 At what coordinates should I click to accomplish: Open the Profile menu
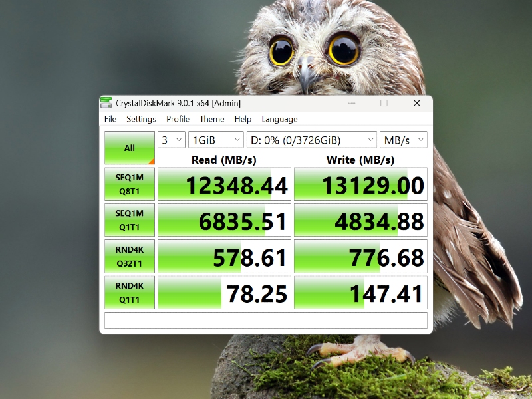pyautogui.click(x=178, y=119)
